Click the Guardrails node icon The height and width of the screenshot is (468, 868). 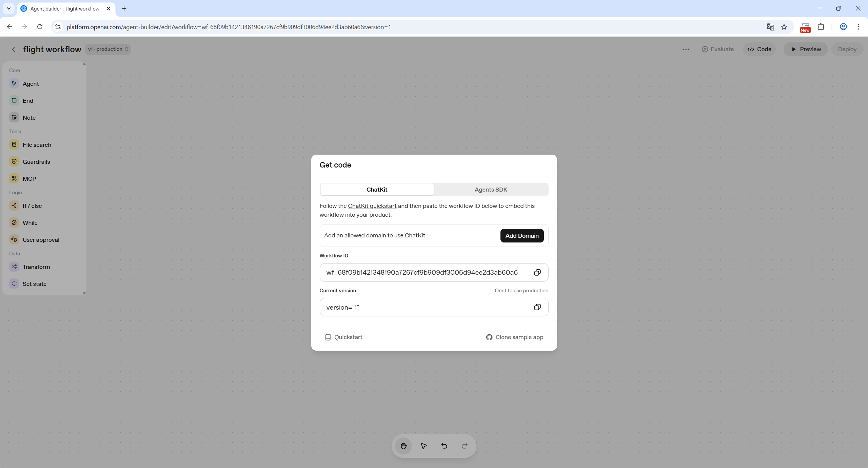pyautogui.click(x=14, y=161)
